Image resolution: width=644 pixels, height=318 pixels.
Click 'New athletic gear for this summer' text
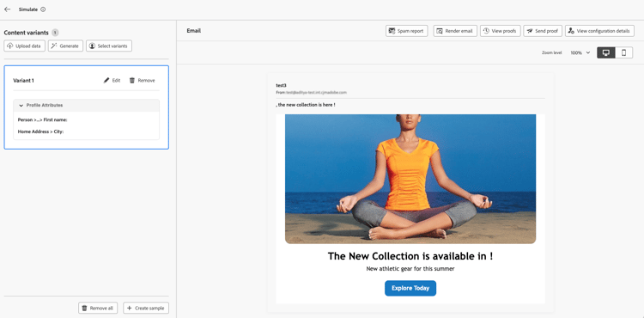410,269
